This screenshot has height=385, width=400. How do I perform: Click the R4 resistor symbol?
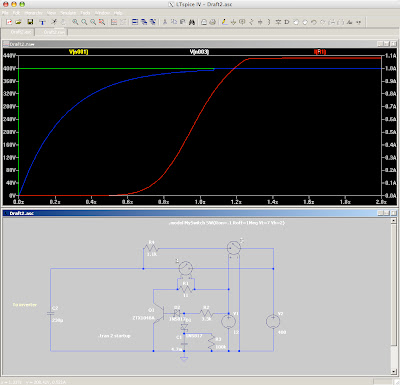point(151,248)
